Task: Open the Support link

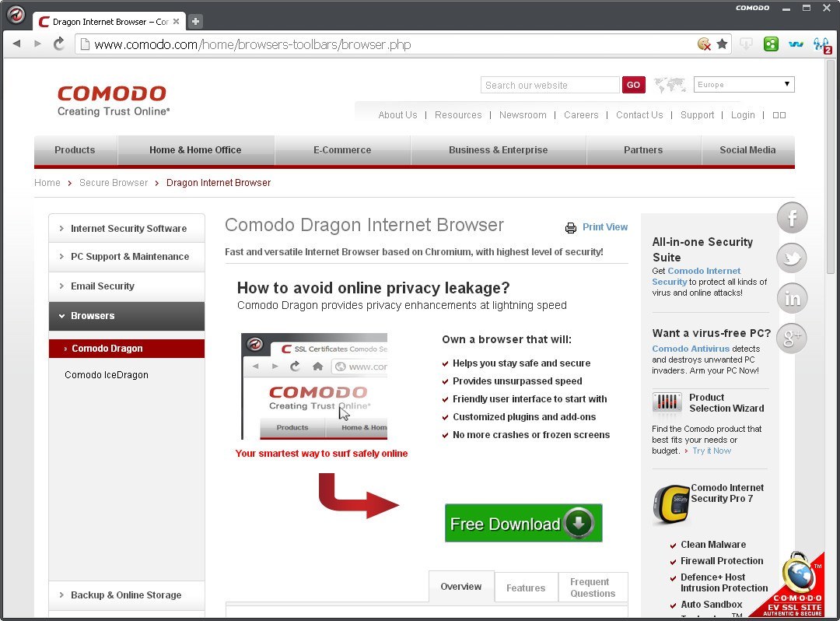Action: [x=698, y=115]
